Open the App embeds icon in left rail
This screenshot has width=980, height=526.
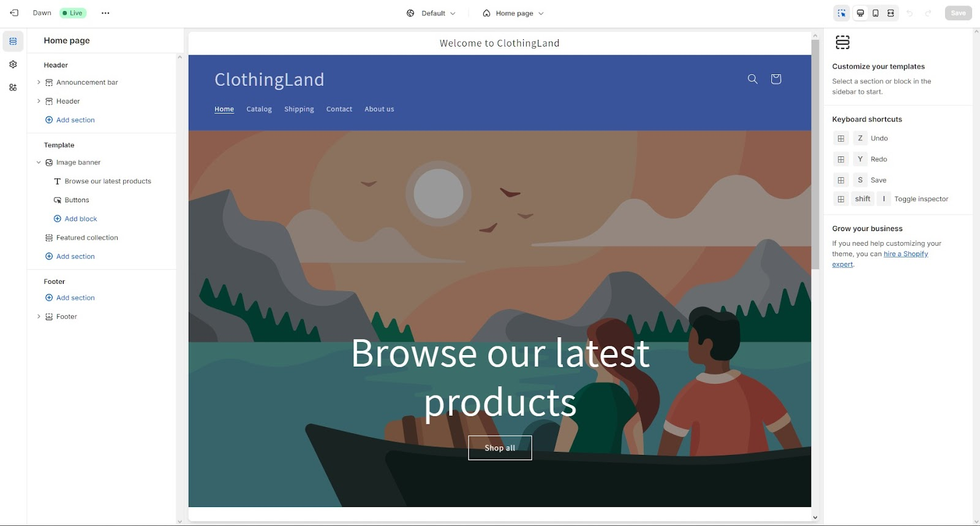point(13,88)
